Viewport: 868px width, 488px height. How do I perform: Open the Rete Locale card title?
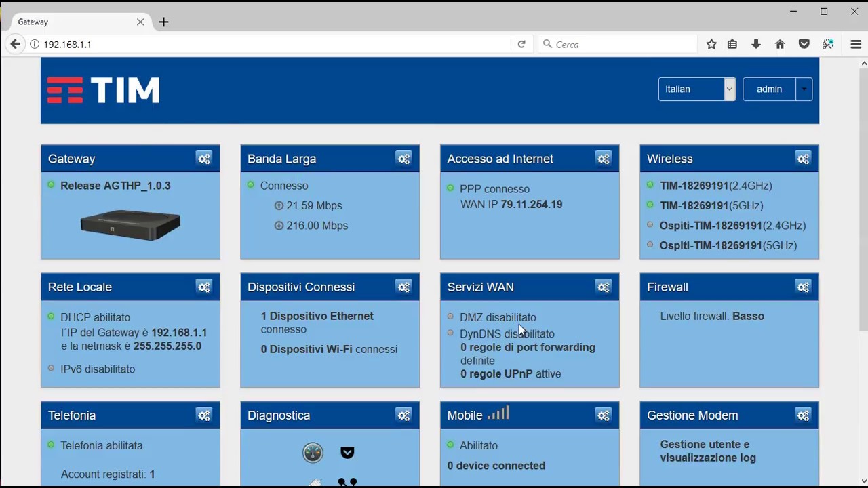pyautogui.click(x=79, y=287)
